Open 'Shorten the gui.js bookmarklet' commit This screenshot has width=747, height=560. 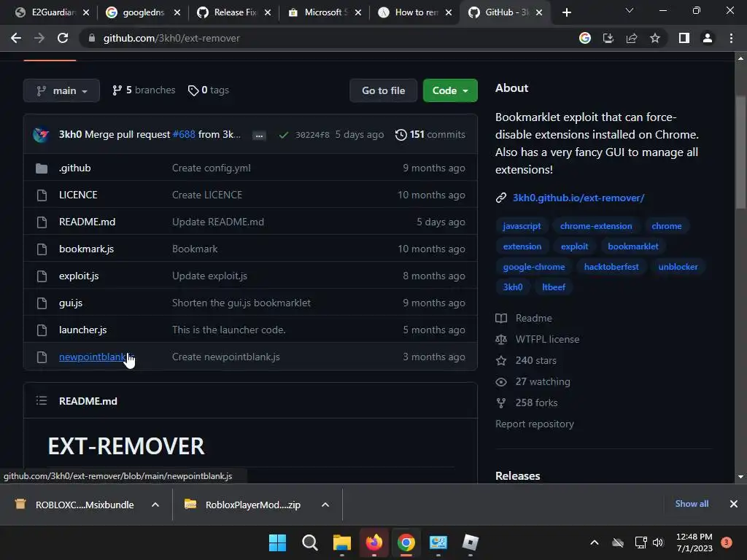(x=241, y=303)
